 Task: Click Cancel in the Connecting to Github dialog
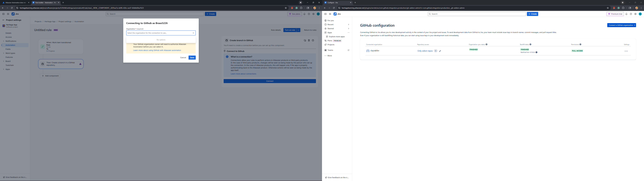coord(183,57)
